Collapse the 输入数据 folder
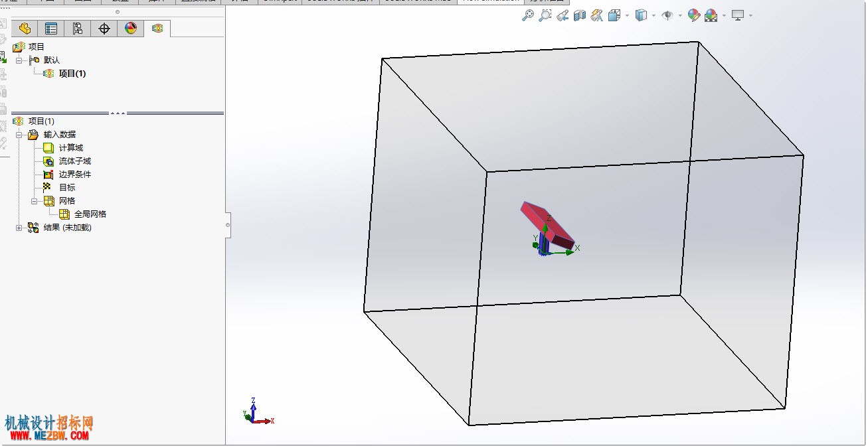Image resolution: width=868 pixels, height=448 pixels. [x=19, y=134]
